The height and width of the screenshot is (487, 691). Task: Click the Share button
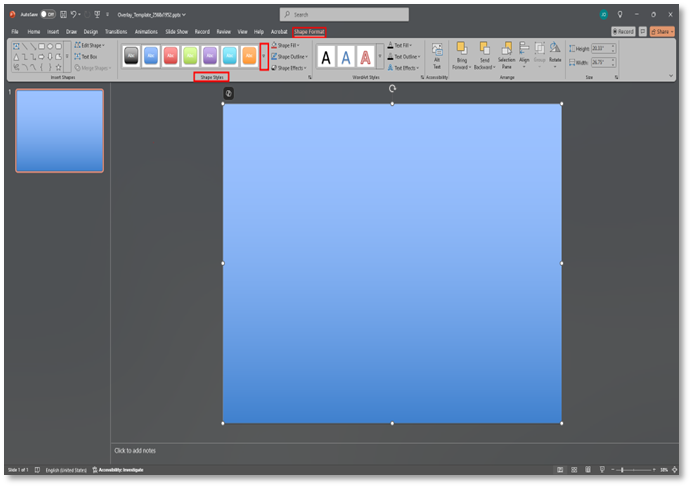(x=663, y=31)
